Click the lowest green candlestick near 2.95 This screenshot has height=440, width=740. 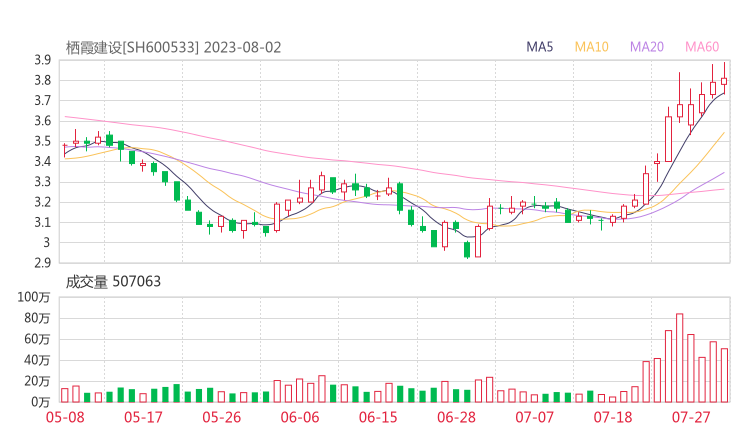467,249
